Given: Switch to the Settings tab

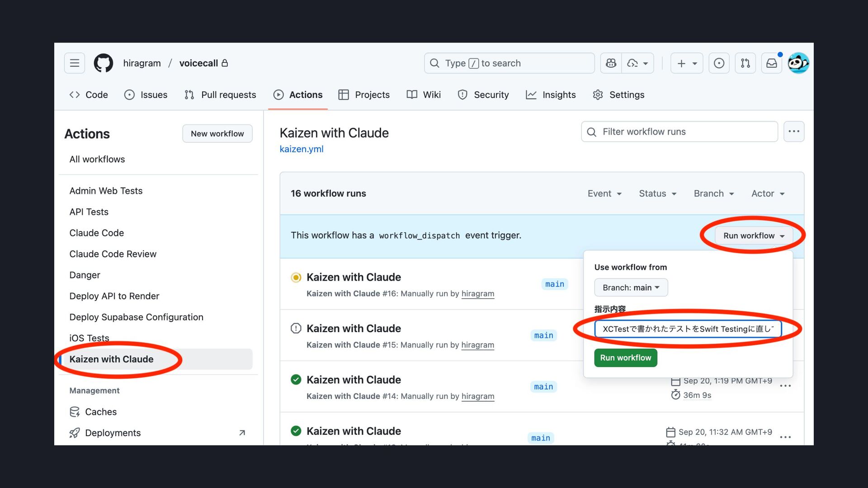Looking at the screenshot, I should [618, 95].
